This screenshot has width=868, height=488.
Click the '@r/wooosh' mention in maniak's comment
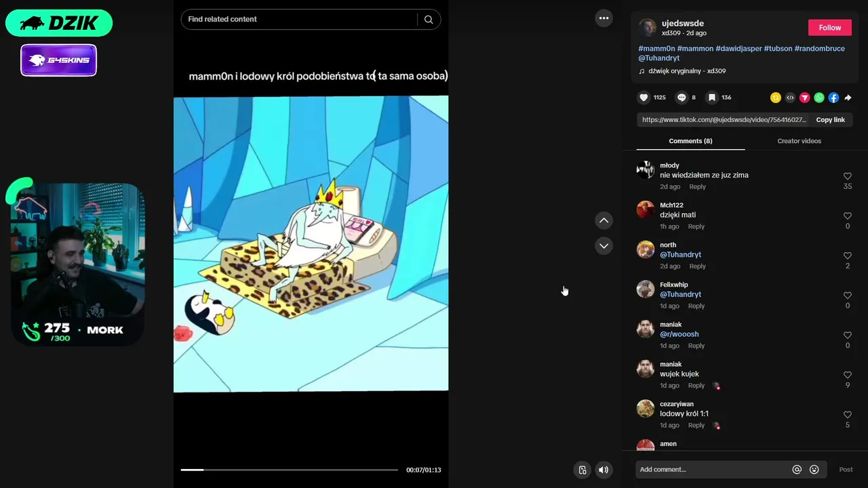(679, 334)
